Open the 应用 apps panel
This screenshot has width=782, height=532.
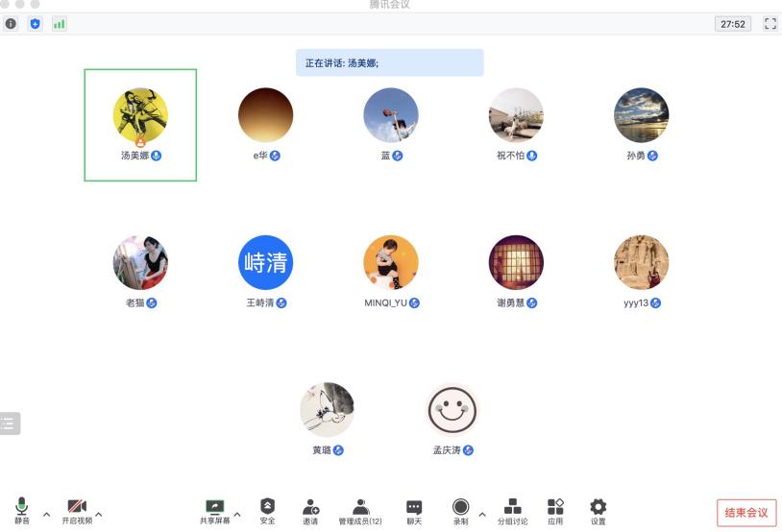coord(555,510)
